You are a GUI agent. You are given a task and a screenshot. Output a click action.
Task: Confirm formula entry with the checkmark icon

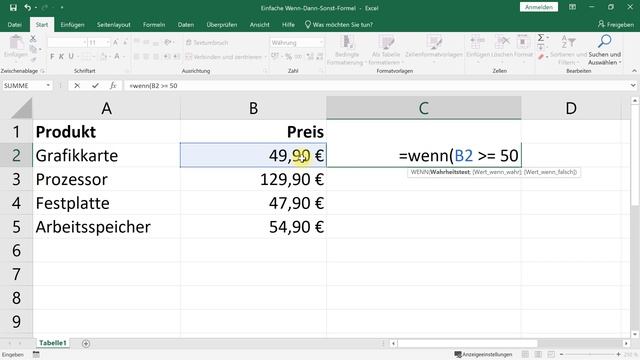coord(95,85)
